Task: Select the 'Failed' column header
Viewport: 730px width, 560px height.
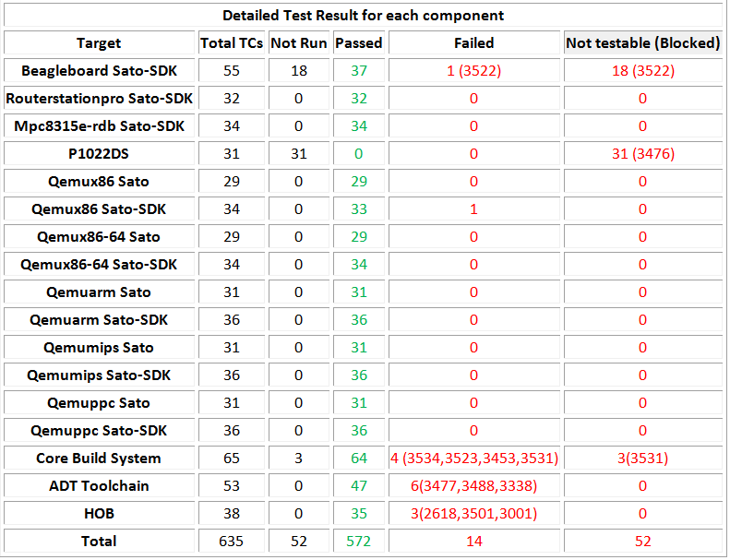Action: pyautogui.click(x=473, y=43)
